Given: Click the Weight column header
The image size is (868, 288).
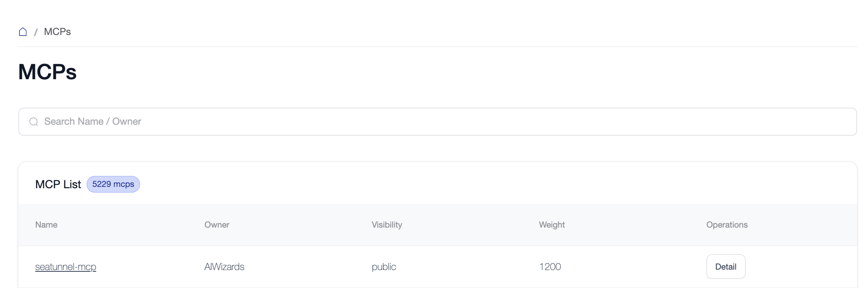Looking at the screenshot, I should [x=552, y=225].
